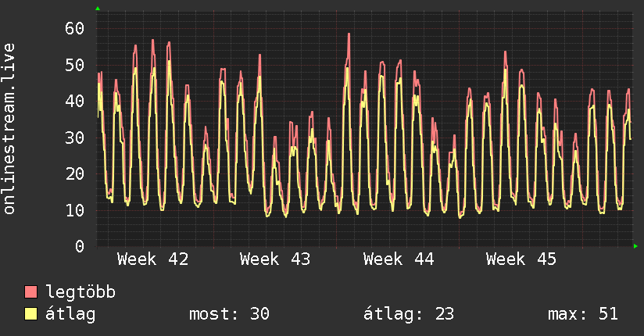Viewport: 644px width, 336px height.
Task: Click the 'most: 30' current value
Action: pyautogui.click(x=229, y=314)
